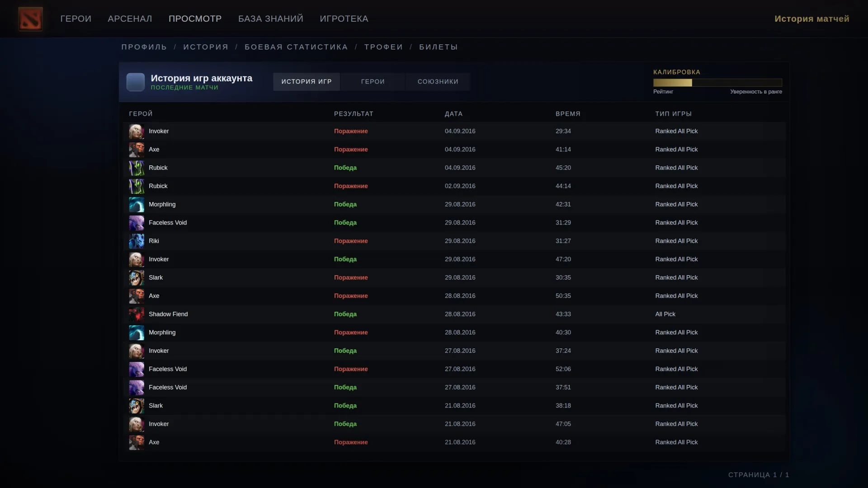Click the ВРЕМЯ column header
The height and width of the screenshot is (488, 868).
tap(568, 114)
